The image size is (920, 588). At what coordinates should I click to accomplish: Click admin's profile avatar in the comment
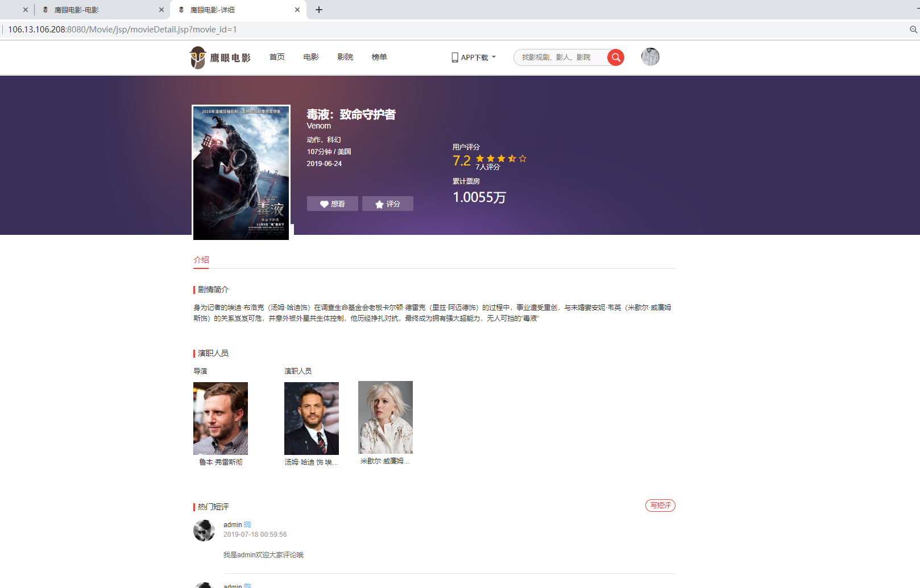(204, 530)
